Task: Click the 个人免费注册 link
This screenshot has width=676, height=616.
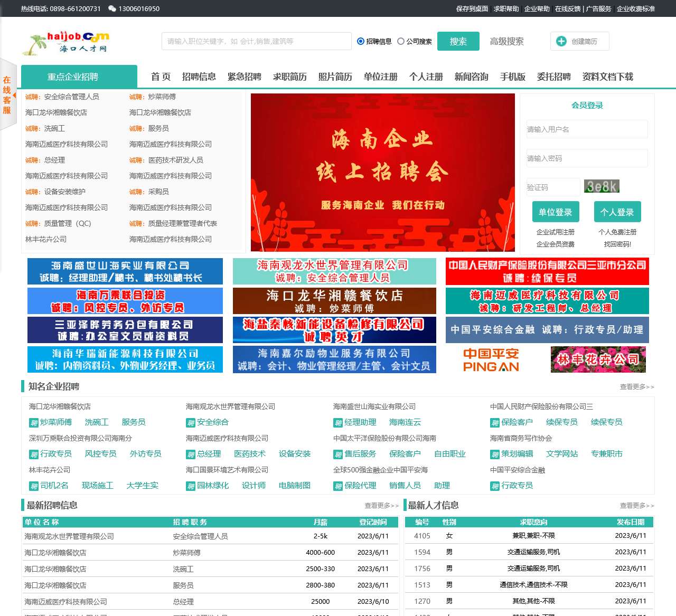Action: point(617,232)
